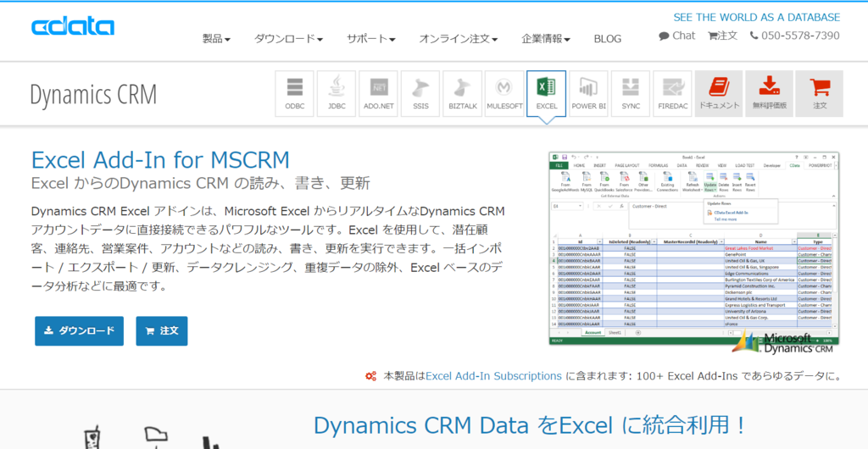Click SEE THE WORLD AS A DATABASE tagline
Screen dimensions: 868x449
pyautogui.click(x=757, y=17)
